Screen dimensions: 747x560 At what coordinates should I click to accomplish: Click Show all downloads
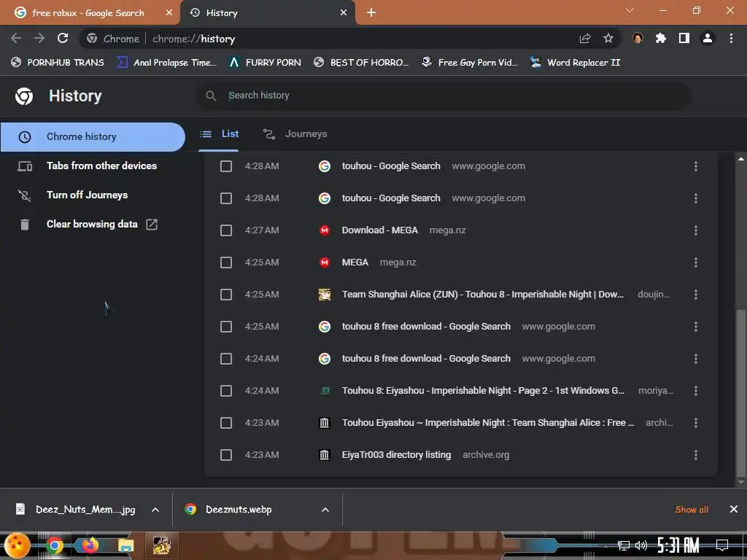[x=692, y=510]
